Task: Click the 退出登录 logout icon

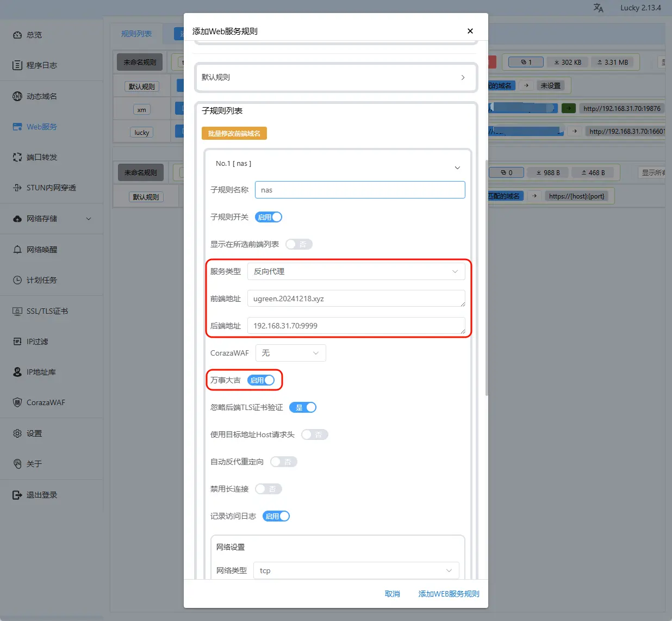Action: point(17,495)
